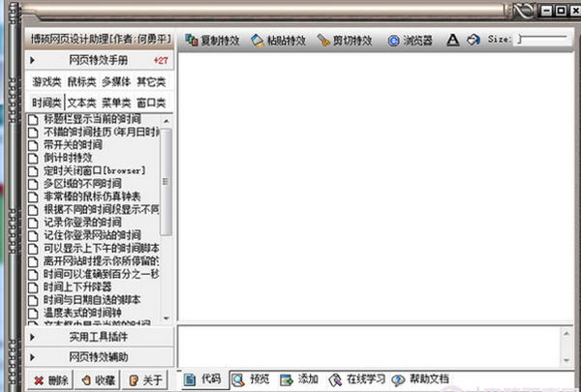Select the entry 离开网站时提示你所停留的
Image resolution: width=581 pixels, height=392 pixels.
[101, 261]
